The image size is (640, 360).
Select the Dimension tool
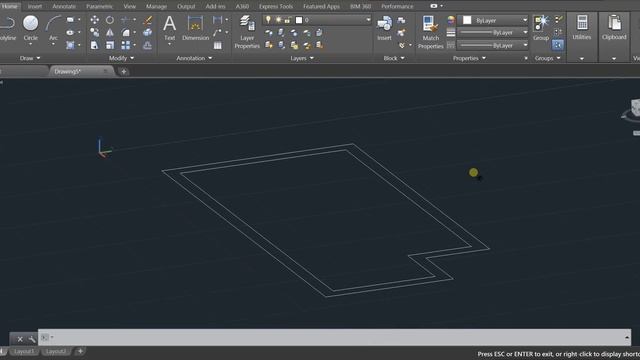coord(196,28)
